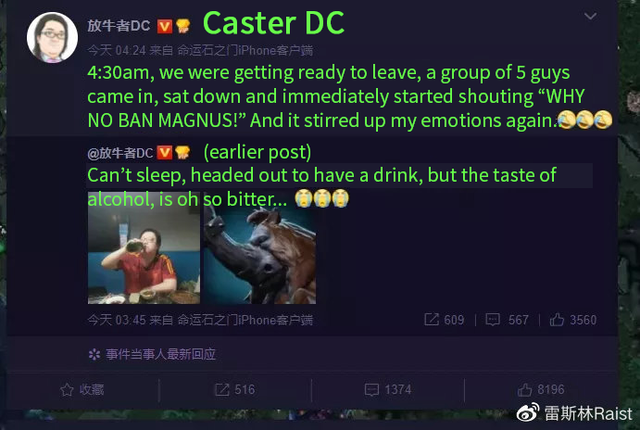Open the post options chevron dropdown

(590, 16)
